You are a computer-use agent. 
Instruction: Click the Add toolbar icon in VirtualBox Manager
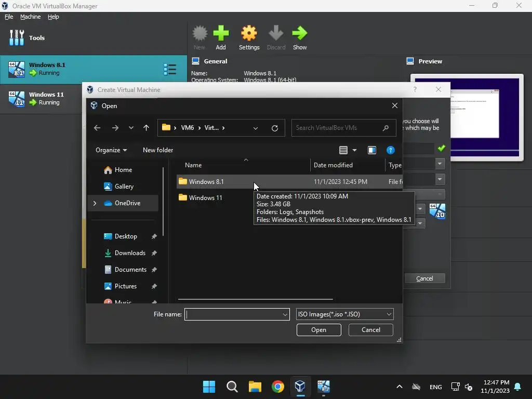pyautogui.click(x=221, y=37)
